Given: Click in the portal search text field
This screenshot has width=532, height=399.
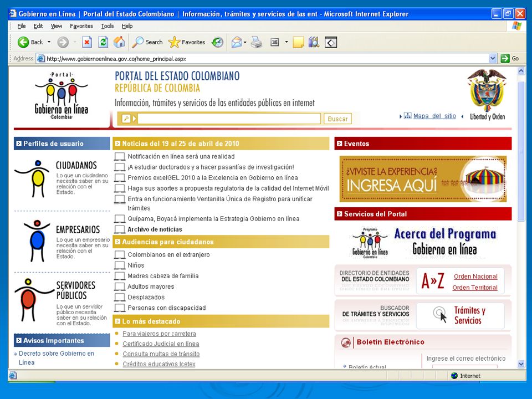Looking at the screenshot, I should tap(229, 119).
